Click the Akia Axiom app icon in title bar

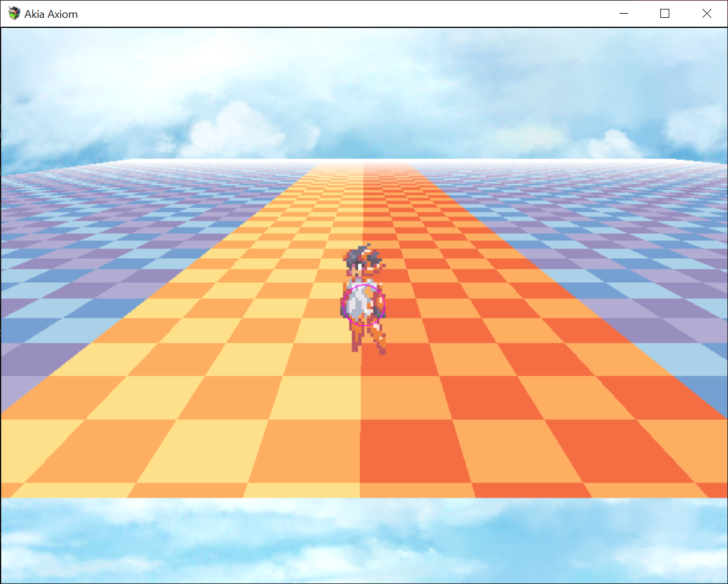click(14, 14)
